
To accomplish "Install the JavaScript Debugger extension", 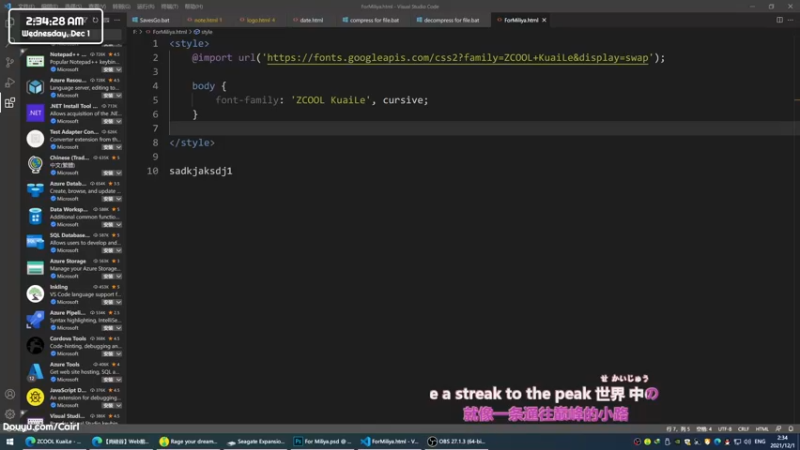I will [x=108, y=406].
